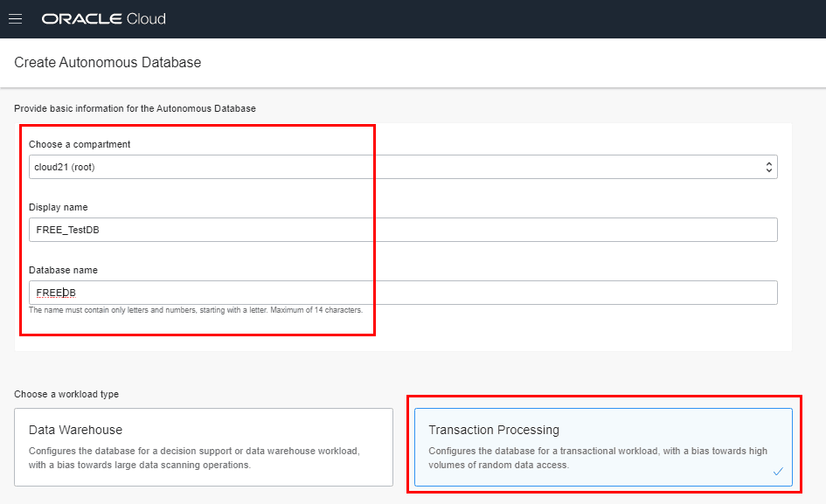Click into the Database name field
826x504 pixels.
(x=402, y=293)
